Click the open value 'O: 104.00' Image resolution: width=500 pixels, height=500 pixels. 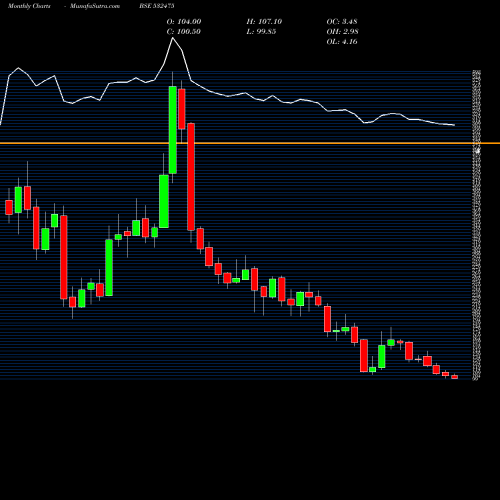(184, 22)
